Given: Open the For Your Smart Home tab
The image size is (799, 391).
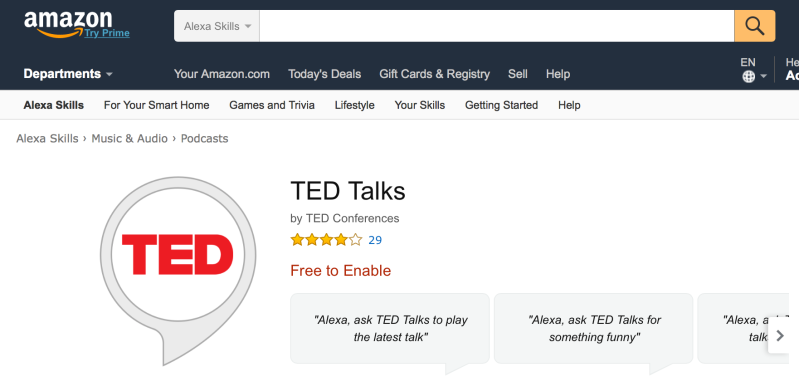Looking at the screenshot, I should (x=156, y=105).
